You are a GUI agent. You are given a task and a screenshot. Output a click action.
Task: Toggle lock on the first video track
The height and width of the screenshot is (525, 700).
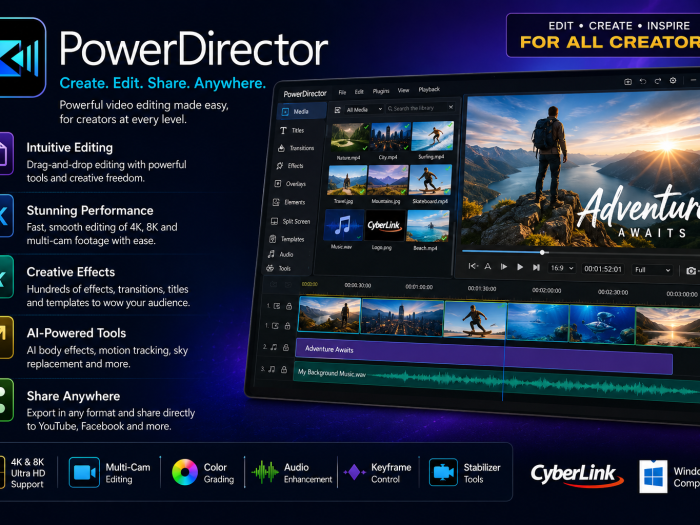pos(289,306)
